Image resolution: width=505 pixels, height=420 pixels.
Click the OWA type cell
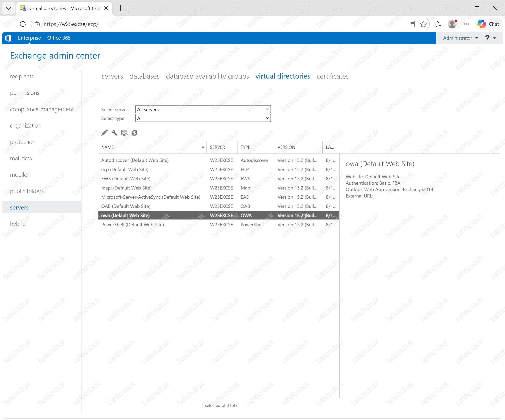(x=246, y=215)
